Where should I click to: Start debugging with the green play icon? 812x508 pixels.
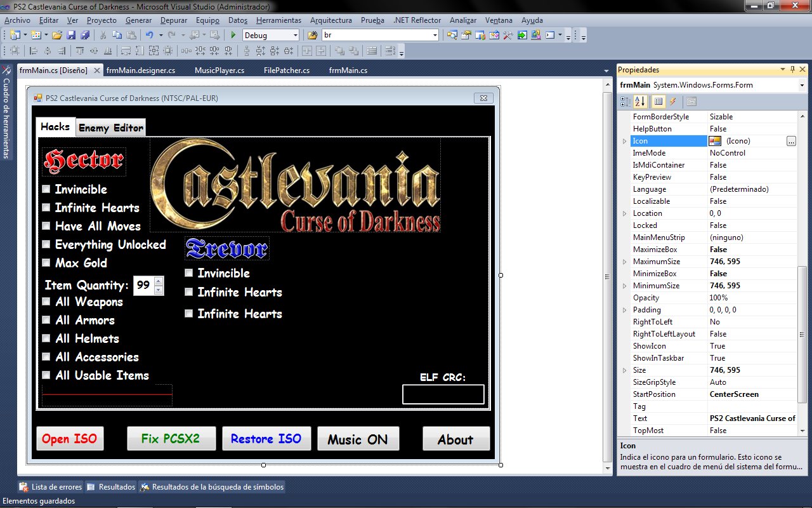tap(233, 36)
